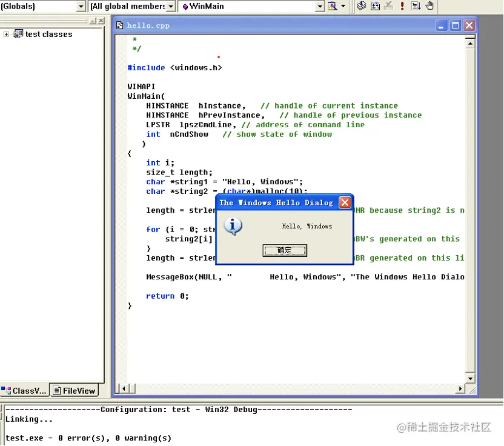
Task: Click the workspace panel docking toggle button
Action: 93,21
